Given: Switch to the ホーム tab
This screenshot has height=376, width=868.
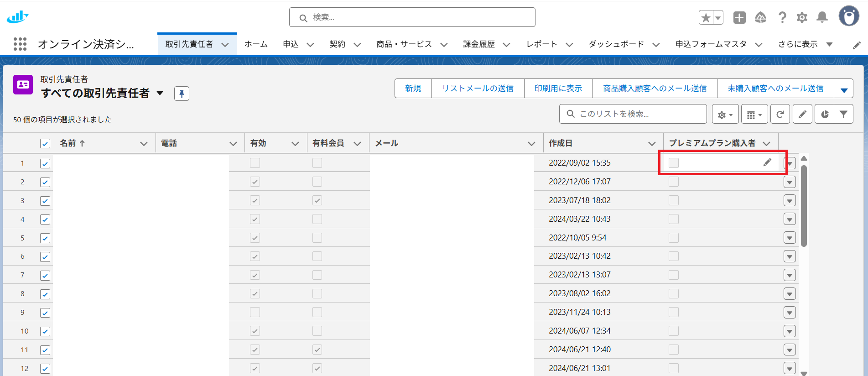Looking at the screenshot, I should tap(256, 44).
